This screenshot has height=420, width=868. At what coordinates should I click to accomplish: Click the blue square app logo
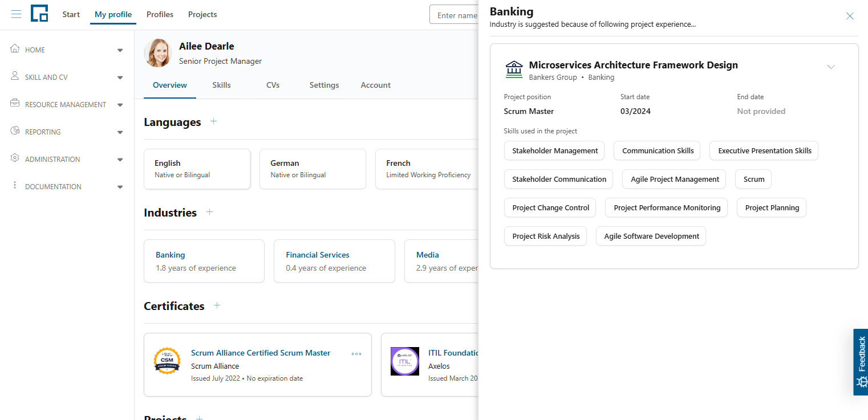pyautogui.click(x=39, y=13)
